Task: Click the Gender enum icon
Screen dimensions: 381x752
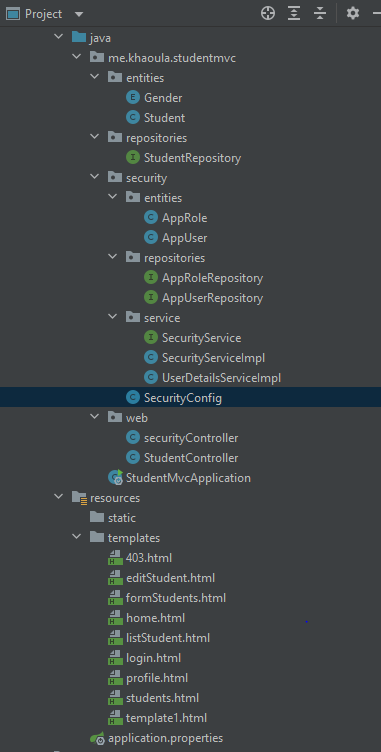Action: point(132,98)
